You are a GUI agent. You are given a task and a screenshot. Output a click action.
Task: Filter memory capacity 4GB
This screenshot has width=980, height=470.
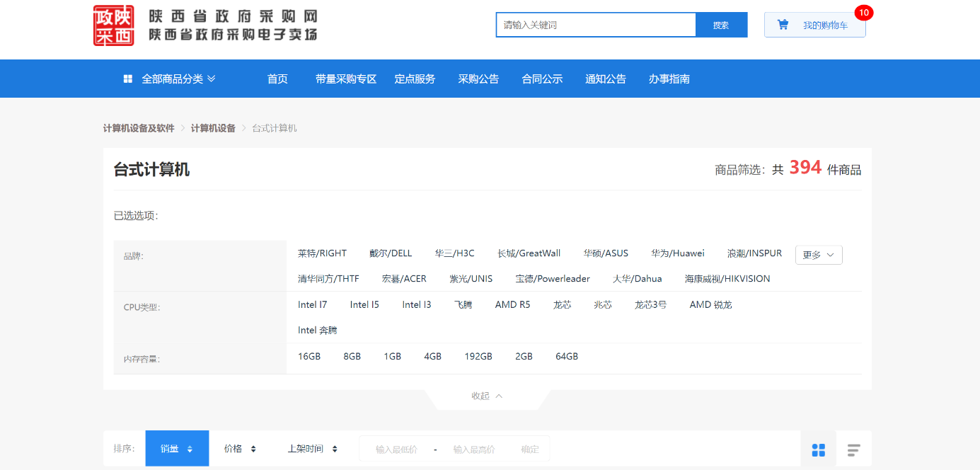point(433,357)
